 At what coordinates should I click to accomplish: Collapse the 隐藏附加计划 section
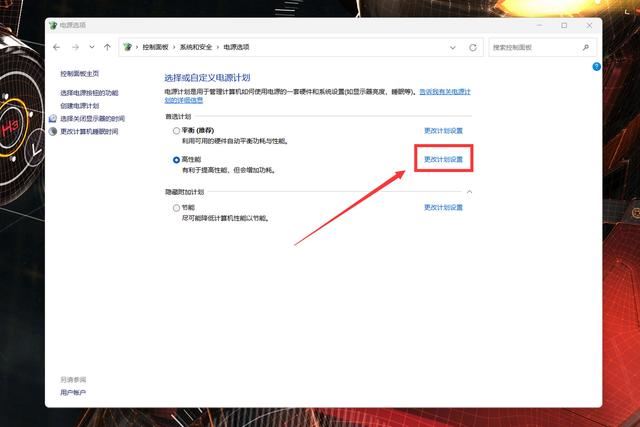pyautogui.click(x=469, y=192)
